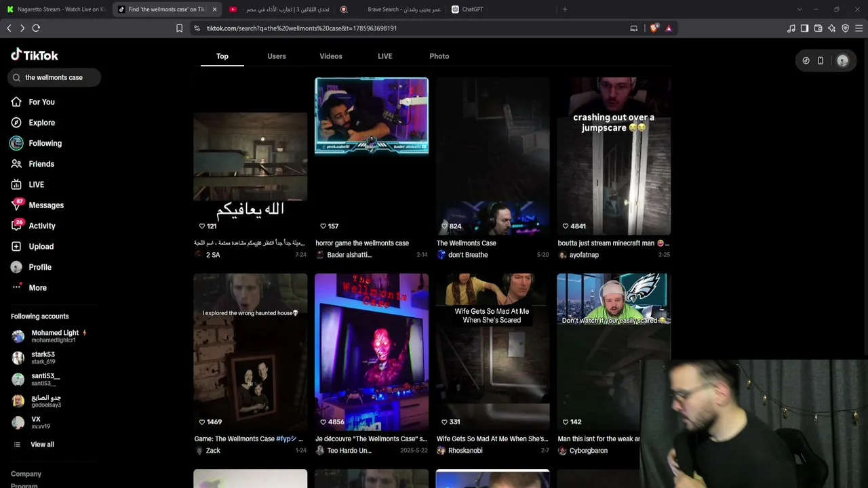Viewport: 868px width, 488px height.
Task: Open Brave Shields icon
Action: [654, 28]
